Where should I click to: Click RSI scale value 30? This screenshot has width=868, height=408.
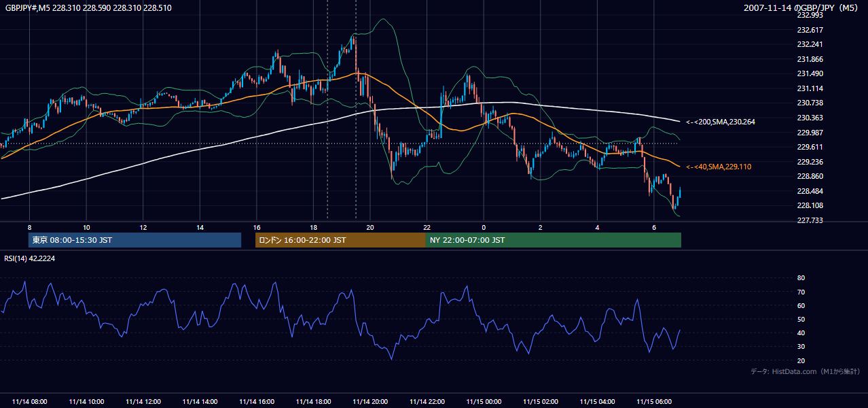tap(801, 347)
